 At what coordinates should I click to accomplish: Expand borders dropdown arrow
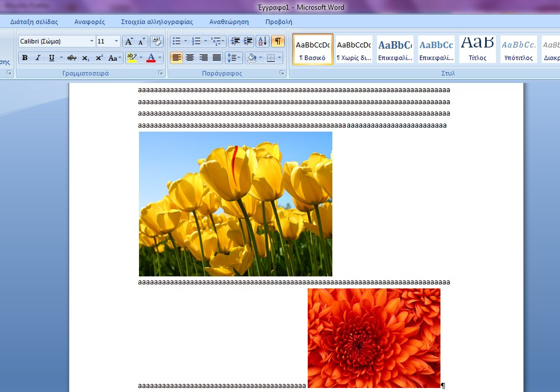280,58
